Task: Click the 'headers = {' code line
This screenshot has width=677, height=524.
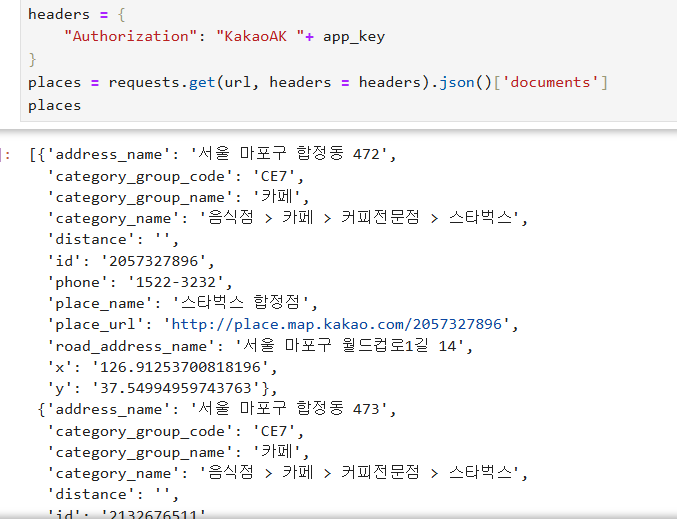Action: [77, 14]
